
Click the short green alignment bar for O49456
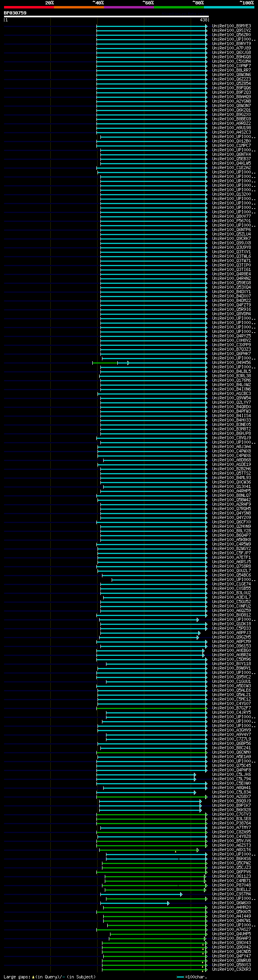point(105,363)
